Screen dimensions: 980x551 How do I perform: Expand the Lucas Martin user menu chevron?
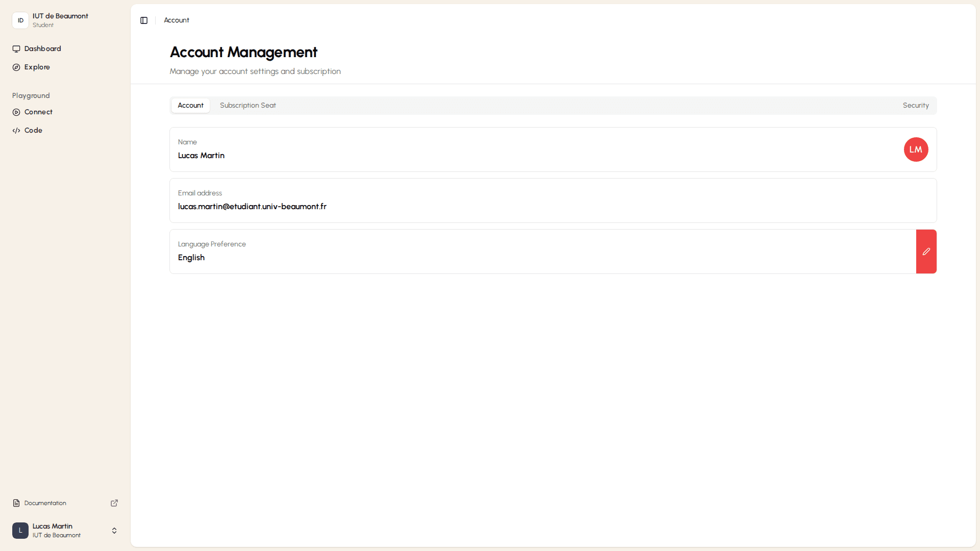pyautogui.click(x=114, y=531)
